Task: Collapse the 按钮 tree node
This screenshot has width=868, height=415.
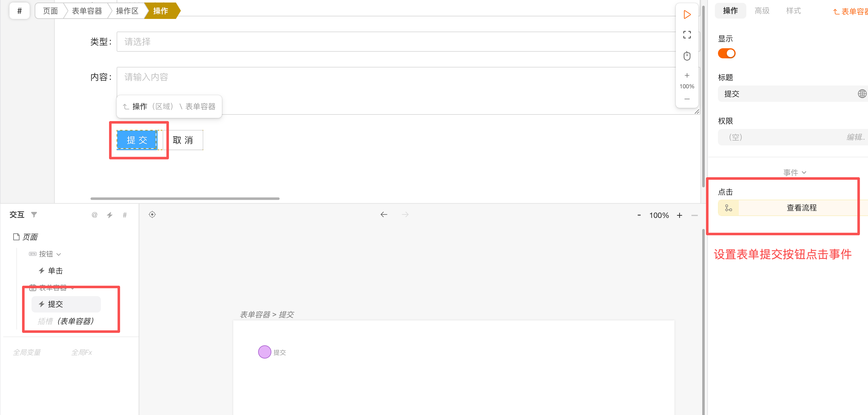Action: [x=59, y=254]
